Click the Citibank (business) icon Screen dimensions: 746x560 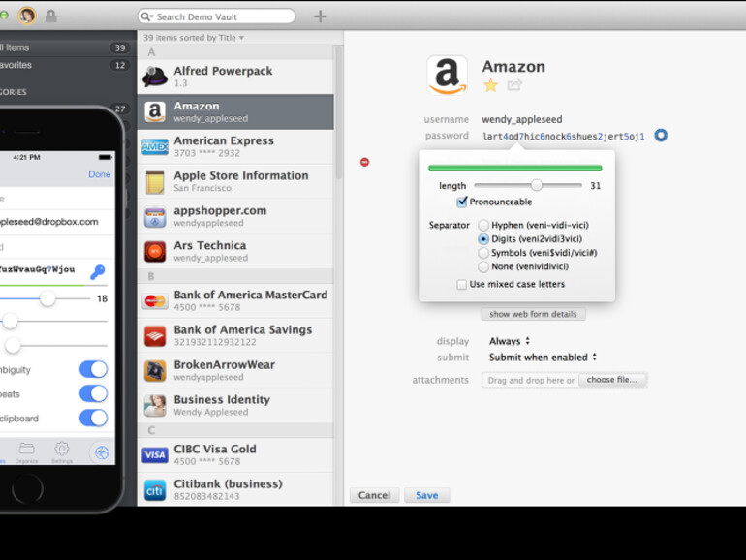155,490
